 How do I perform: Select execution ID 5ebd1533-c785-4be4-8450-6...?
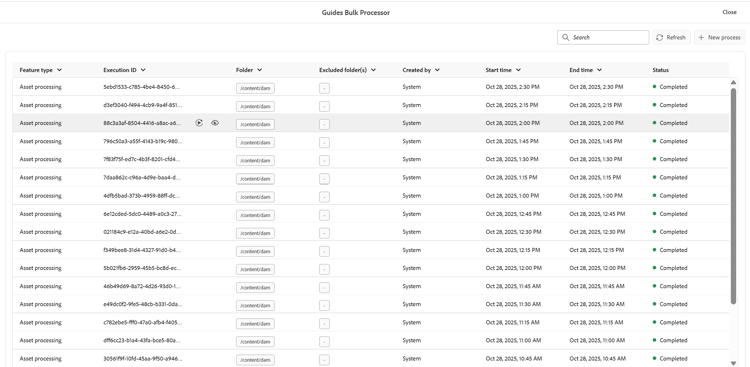coord(142,87)
